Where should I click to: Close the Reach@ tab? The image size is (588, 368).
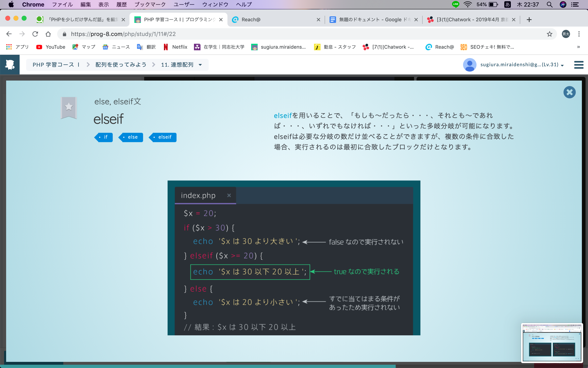click(x=318, y=19)
